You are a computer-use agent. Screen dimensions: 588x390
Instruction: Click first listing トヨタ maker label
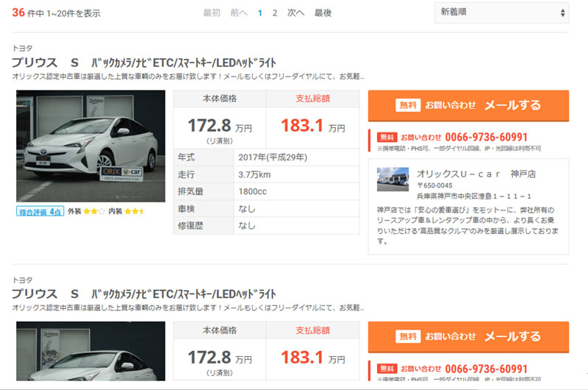click(22, 48)
